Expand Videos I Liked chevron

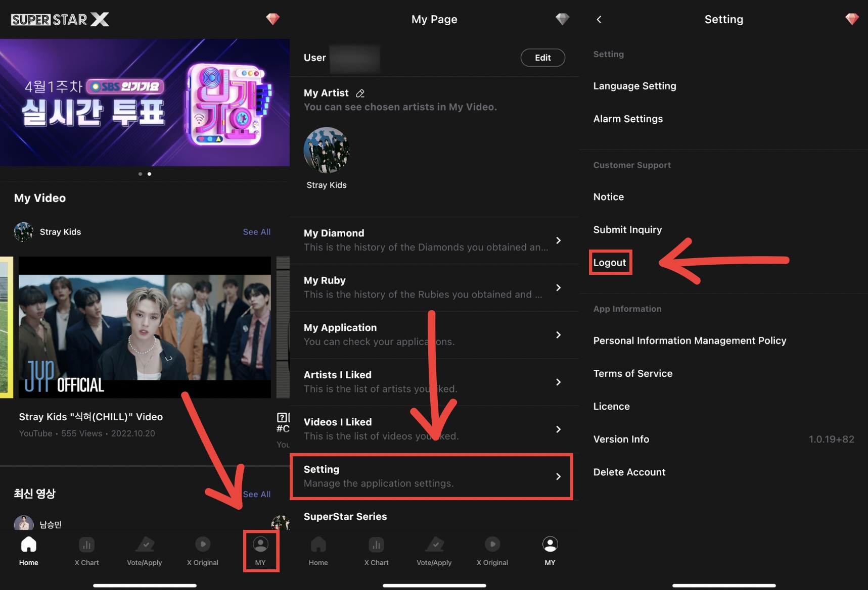(559, 429)
